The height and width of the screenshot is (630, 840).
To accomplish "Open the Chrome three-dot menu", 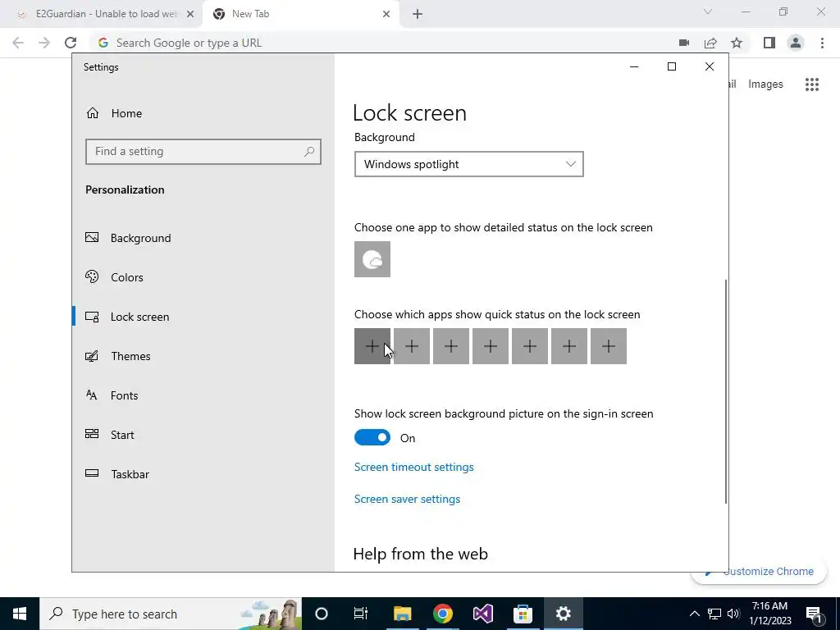I will pyautogui.click(x=822, y=43).
